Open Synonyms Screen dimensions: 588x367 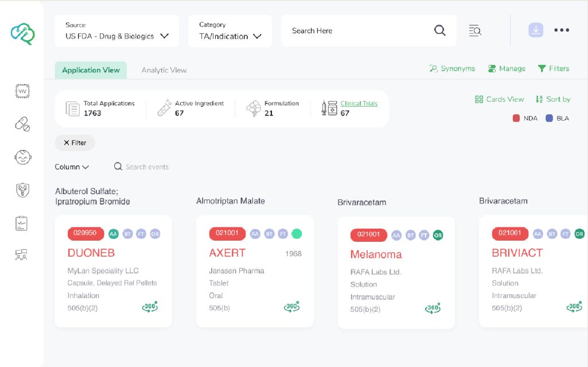(x=452, y=68)
